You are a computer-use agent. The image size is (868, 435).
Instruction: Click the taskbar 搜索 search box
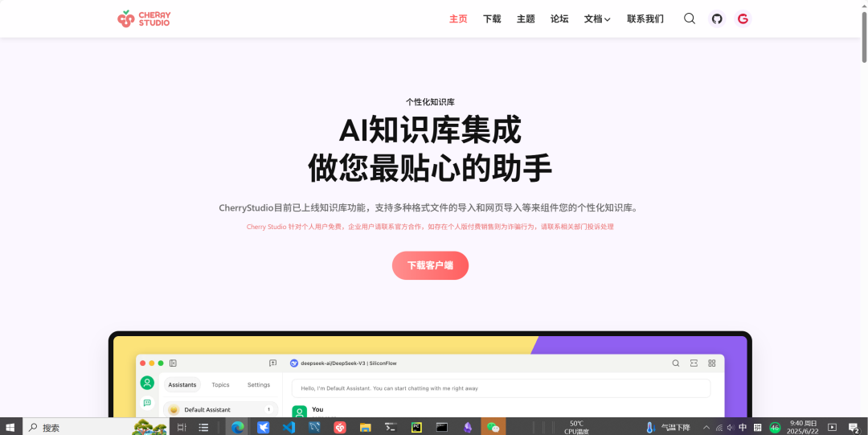(95, 427)
